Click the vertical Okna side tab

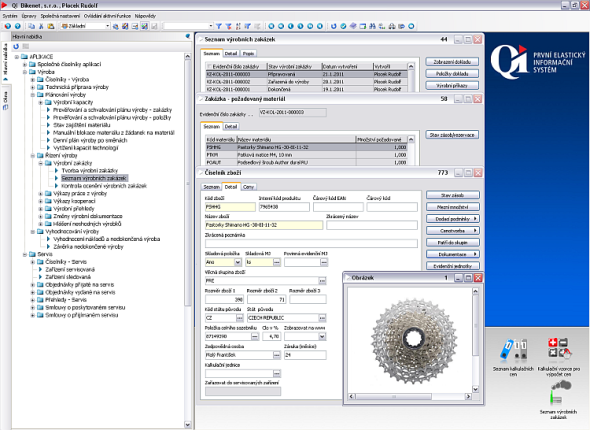(5, 100)
